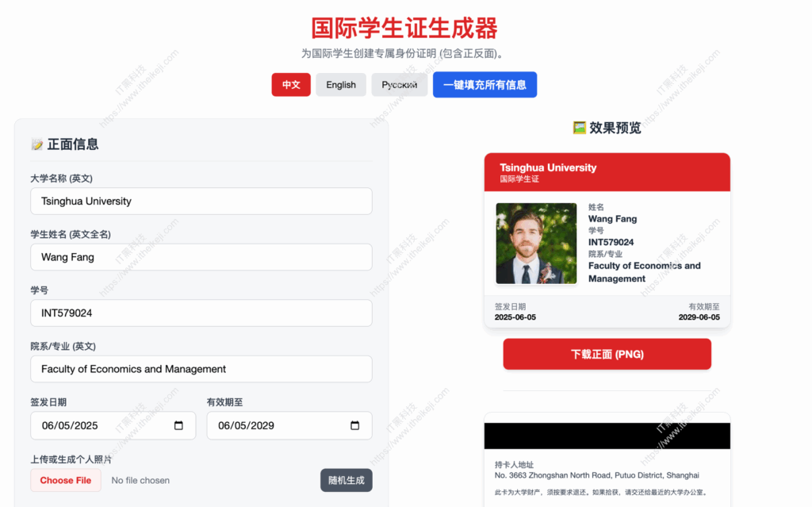Click the 学号 field showing INT579024

tap(201, 313)
